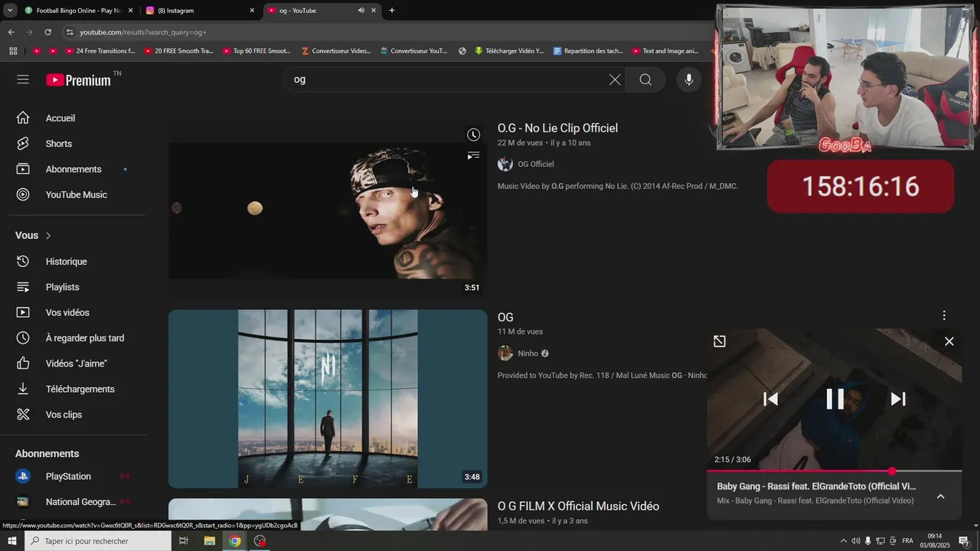This screenshot has width=980, height=551.
Task: Open 24 Free Transitions bookmark
Action: point(100,51)
